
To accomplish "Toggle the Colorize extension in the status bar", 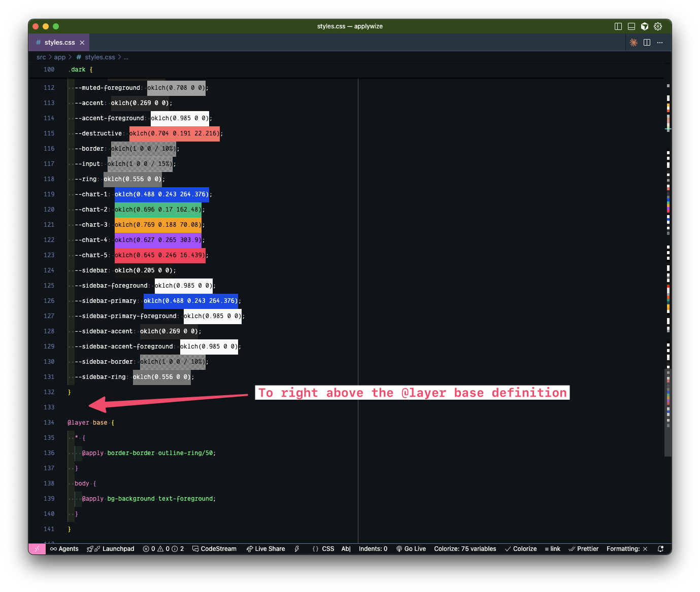I will click(x=520, y=548).
